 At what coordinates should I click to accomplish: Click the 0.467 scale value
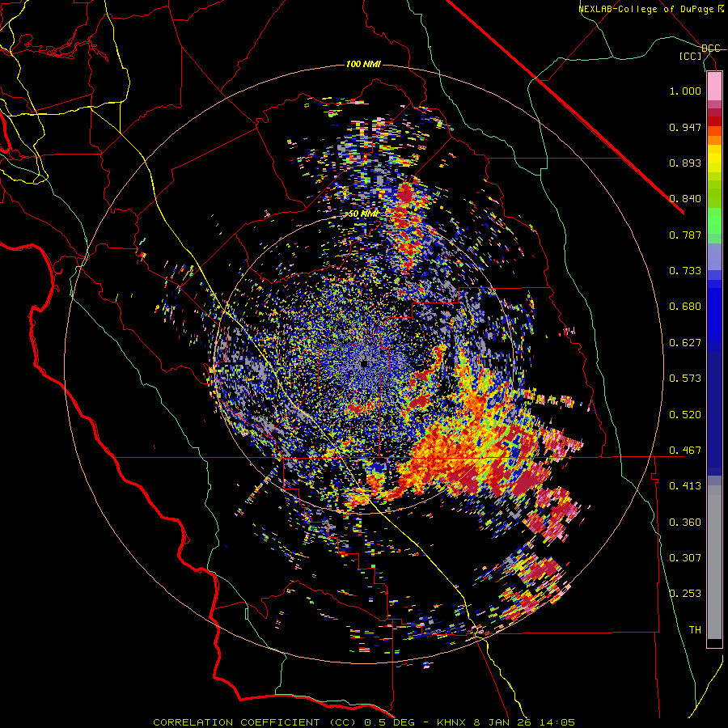pos(685,451)
